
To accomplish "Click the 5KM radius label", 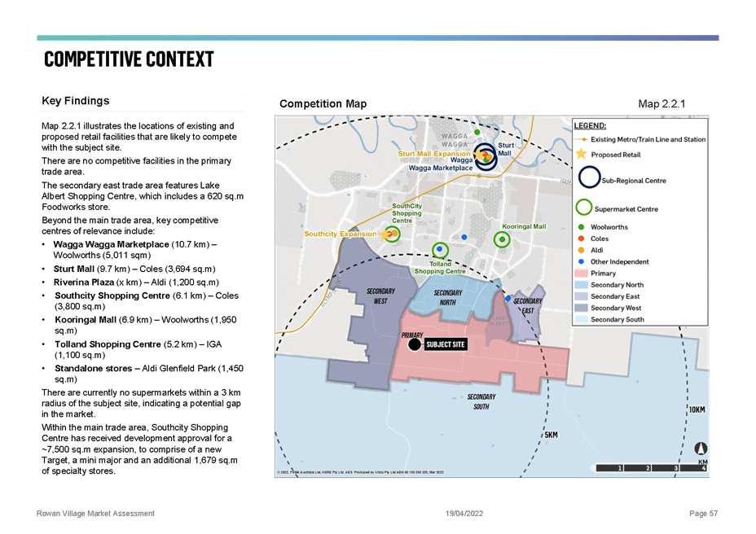I will coord(551,435).
